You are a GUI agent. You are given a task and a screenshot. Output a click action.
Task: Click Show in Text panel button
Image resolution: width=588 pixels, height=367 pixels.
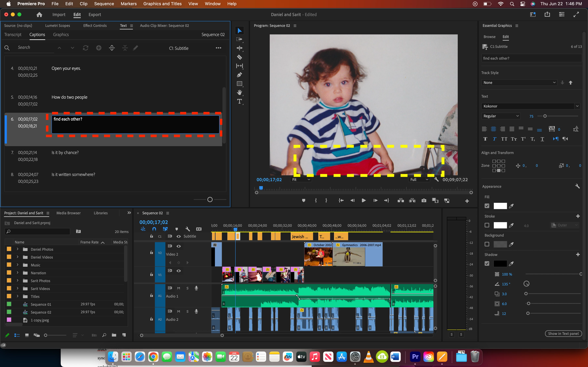tap(563, 334)
